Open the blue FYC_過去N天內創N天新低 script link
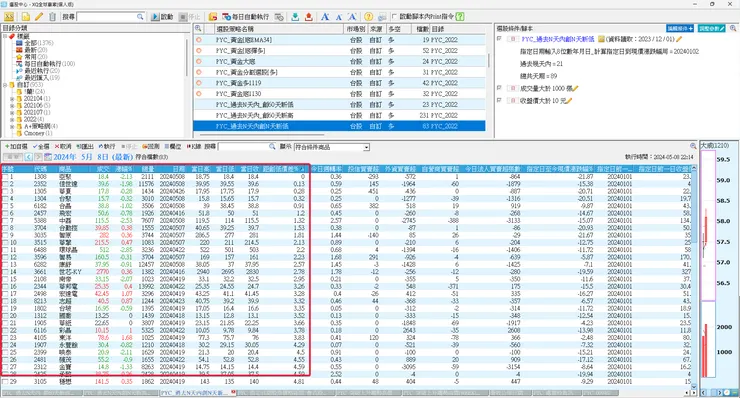 pyautogui.click(x=558, y=39)
